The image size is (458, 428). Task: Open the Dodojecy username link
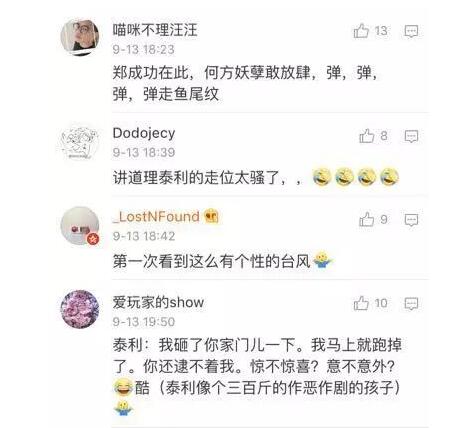[144, 134]
